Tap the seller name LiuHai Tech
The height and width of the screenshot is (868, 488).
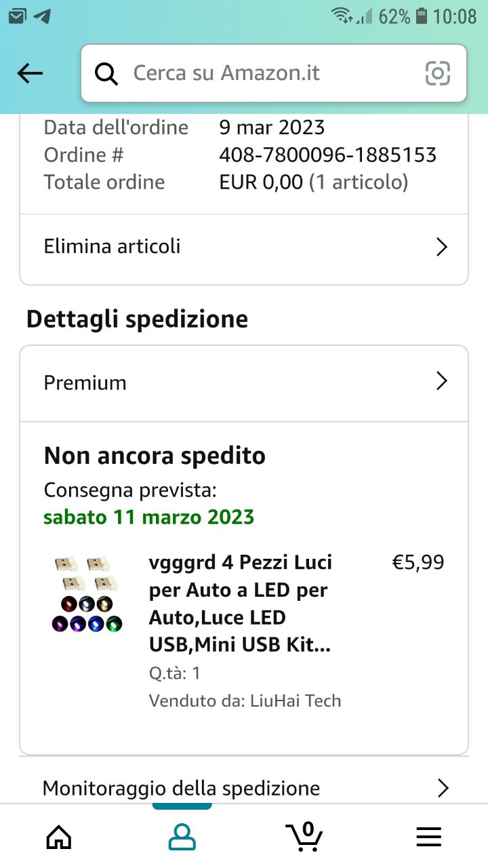tap(293, 701)
